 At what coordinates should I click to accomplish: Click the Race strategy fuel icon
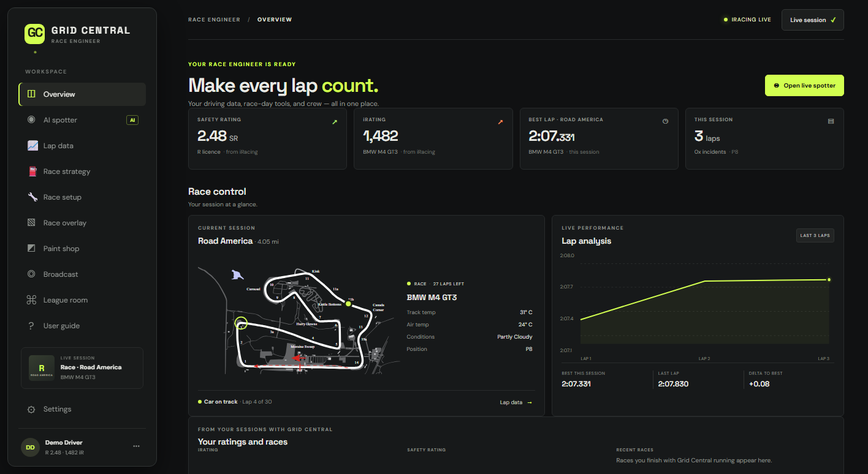pos(32,171)
